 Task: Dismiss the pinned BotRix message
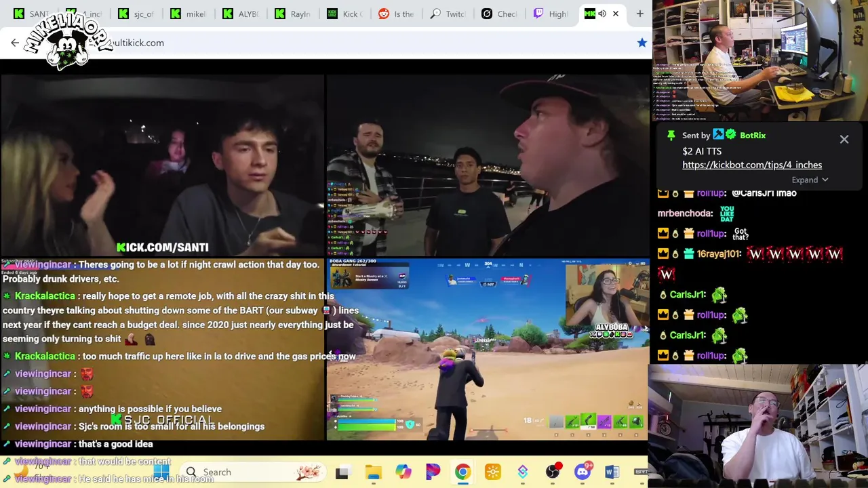coord(844,140)
